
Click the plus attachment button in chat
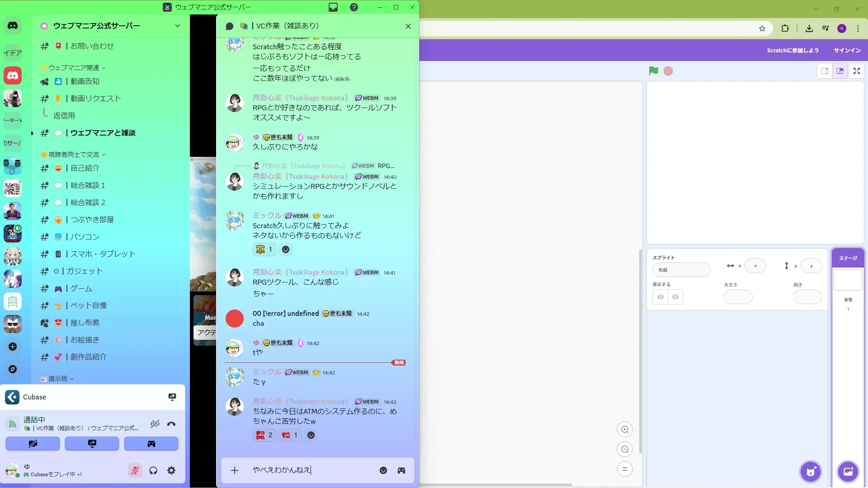(235, 470)
